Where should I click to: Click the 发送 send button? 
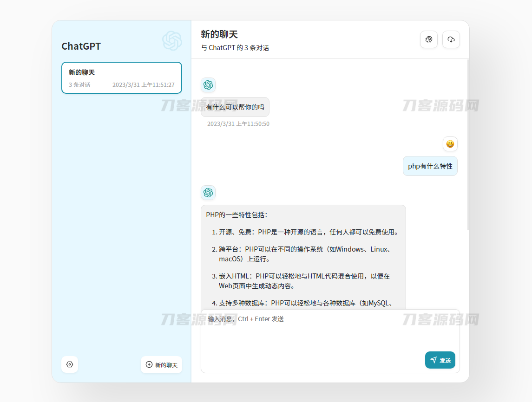pyautogui.click(x=440, y=360)
